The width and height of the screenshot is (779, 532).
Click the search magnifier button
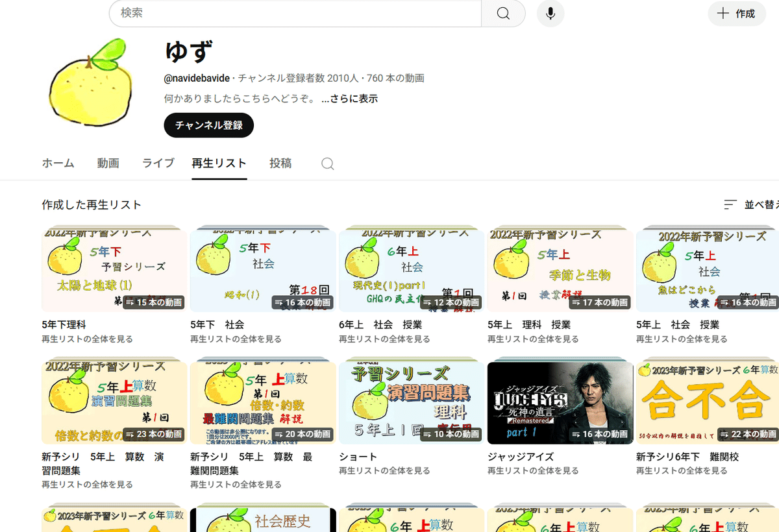503,14
